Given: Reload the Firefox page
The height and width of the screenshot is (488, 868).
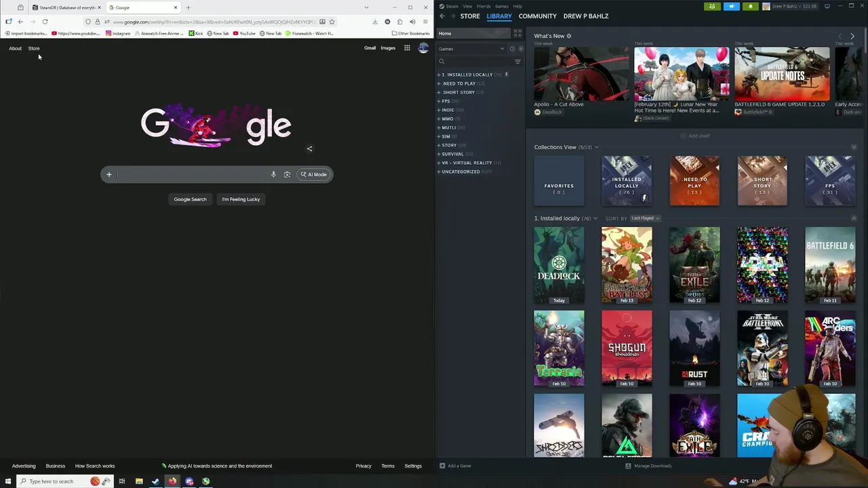Looking at the screenshot, I should point(45,22).
